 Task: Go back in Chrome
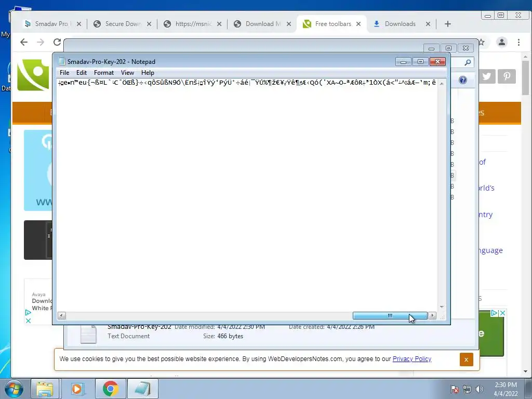(x=24, y=42)
